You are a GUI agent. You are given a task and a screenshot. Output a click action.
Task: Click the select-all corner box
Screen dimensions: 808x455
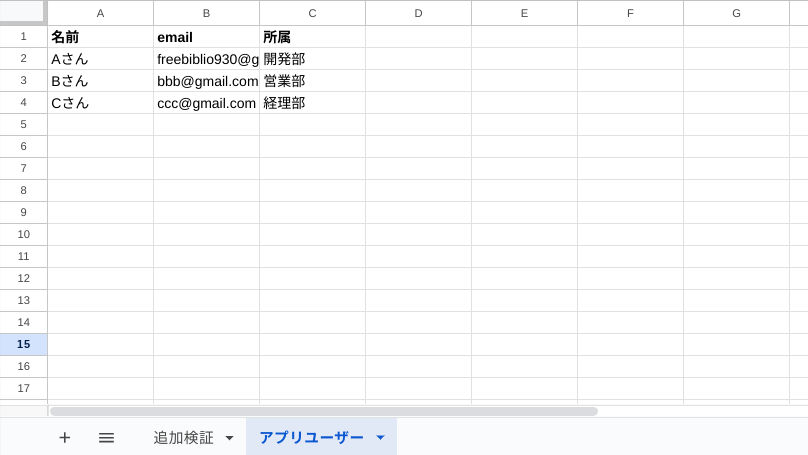point(23,12)
